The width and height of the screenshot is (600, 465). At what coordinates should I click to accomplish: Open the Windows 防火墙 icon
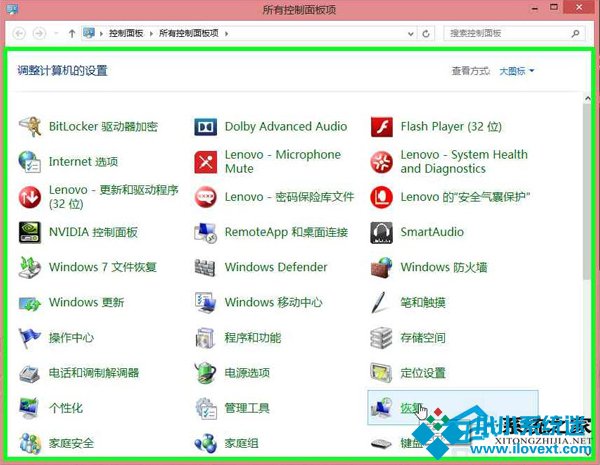[382, 267]
